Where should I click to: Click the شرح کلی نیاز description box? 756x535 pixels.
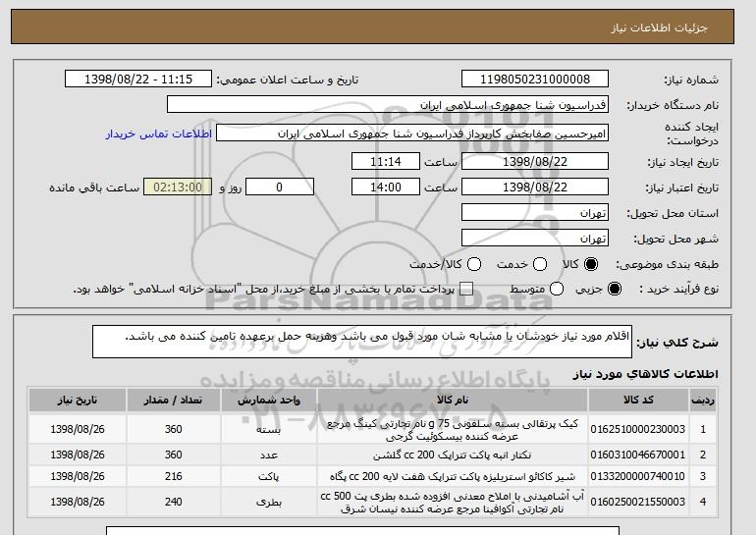[x=362, y=342]
